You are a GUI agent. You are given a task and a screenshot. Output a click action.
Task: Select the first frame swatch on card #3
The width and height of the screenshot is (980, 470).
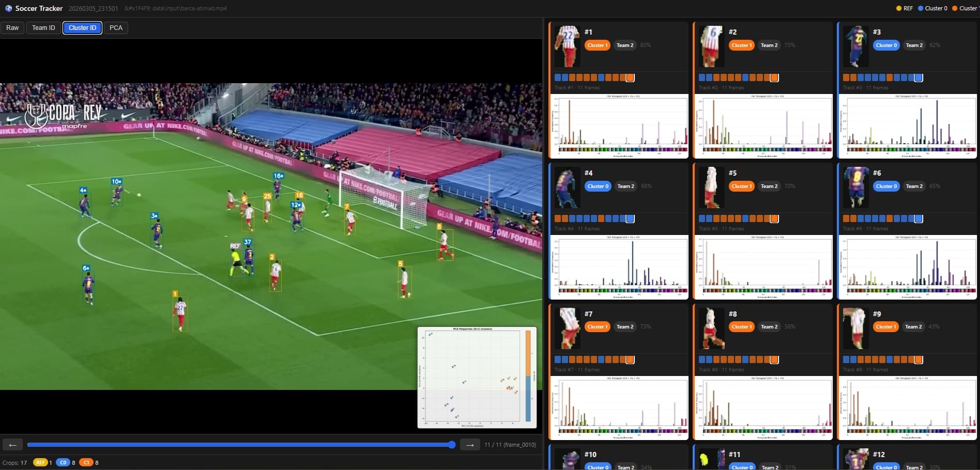pyautogui.click(x=846, y=78)
